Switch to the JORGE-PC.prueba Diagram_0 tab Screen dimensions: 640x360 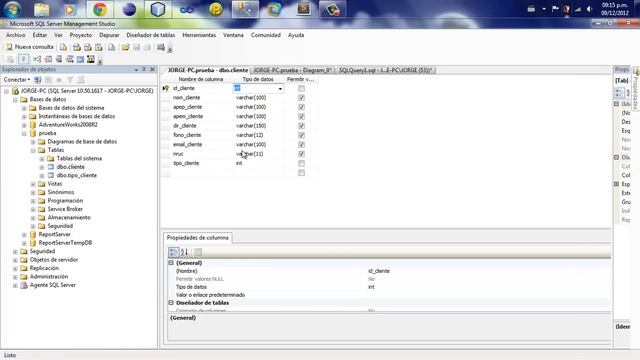tap(293, 70)
